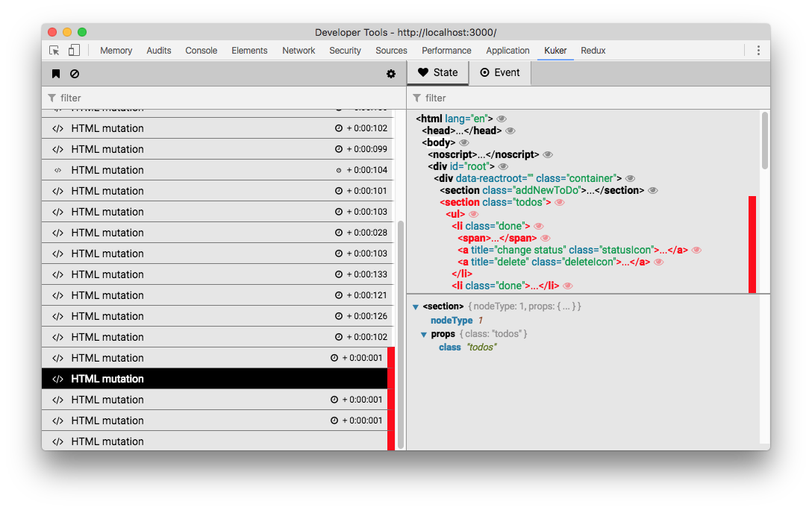812x510 pixels.
Task: Select HTML mutation row at +0:00:104
Action: [x=217, y=170]
